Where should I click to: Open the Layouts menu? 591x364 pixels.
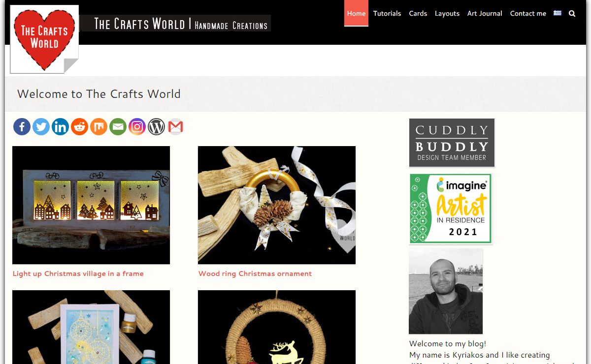[x=447, y=13]
